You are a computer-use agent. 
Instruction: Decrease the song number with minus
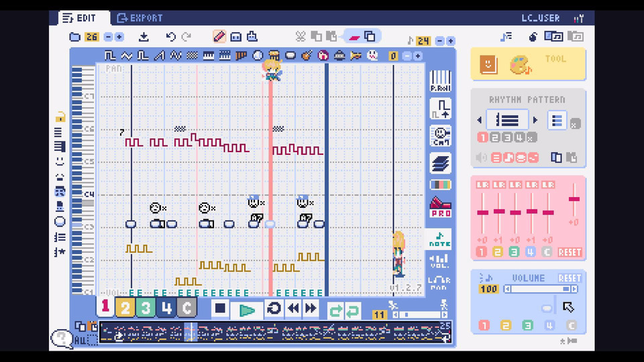[108, 37]
